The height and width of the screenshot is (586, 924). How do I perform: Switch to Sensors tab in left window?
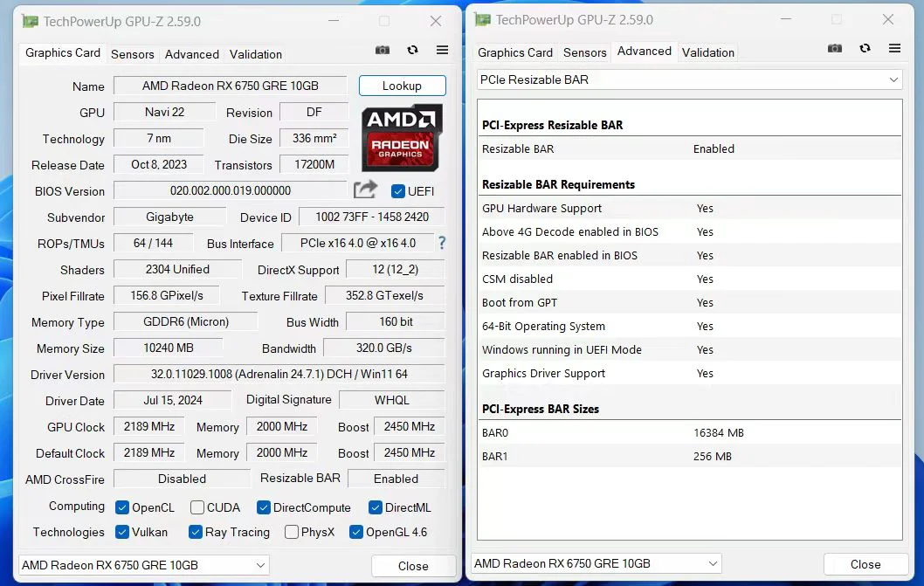[133, 54]
